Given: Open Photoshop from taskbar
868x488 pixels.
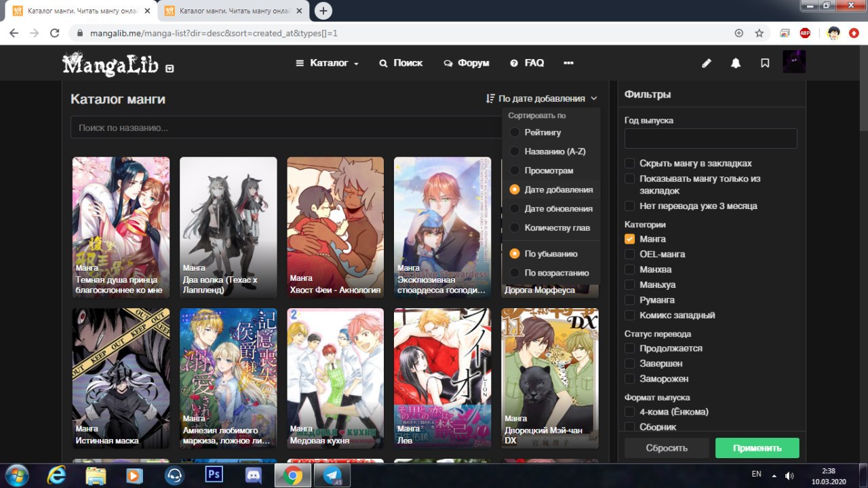Looking at the screenshot, I should pyautogui.click(x=214, y=474).
